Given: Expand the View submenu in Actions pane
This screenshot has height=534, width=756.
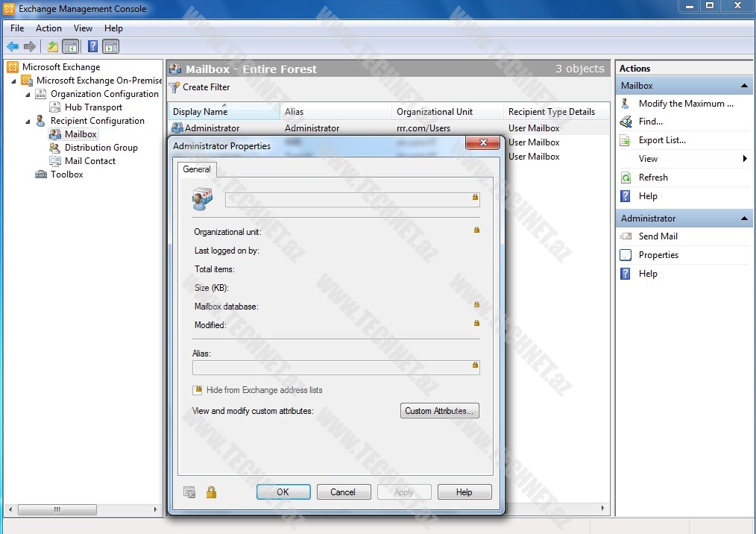Looking at the screenshot, I should point(744,159).
